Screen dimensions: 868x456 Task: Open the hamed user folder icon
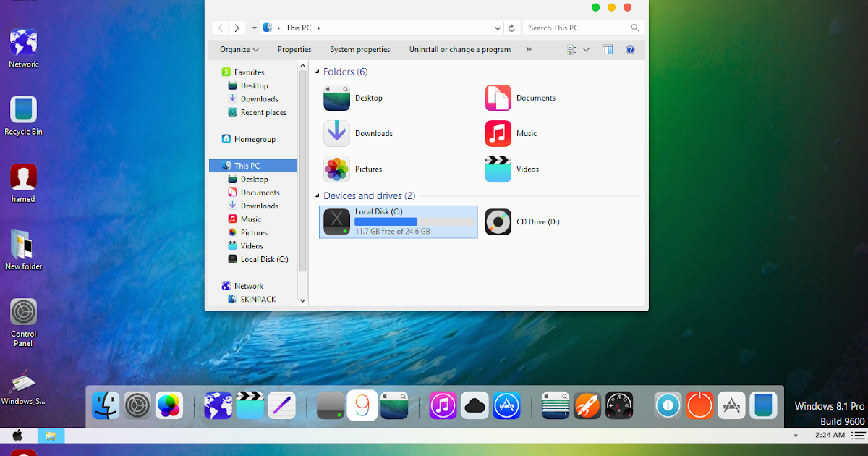coord(23,183)
